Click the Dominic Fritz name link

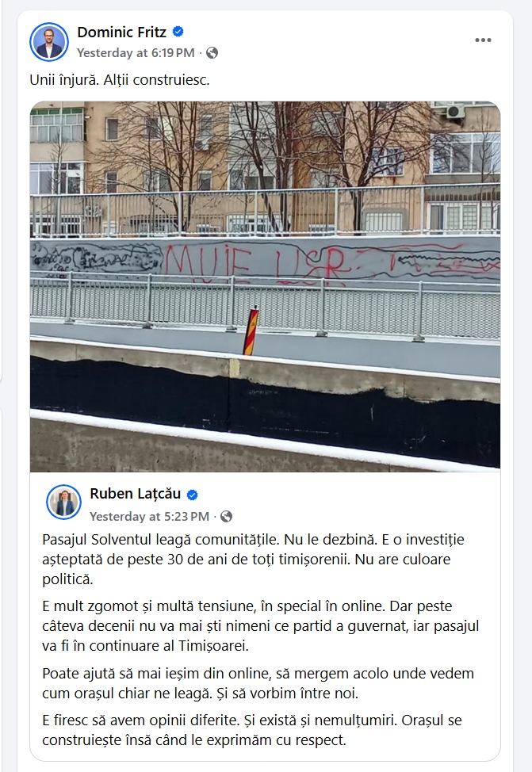[121, 32]
